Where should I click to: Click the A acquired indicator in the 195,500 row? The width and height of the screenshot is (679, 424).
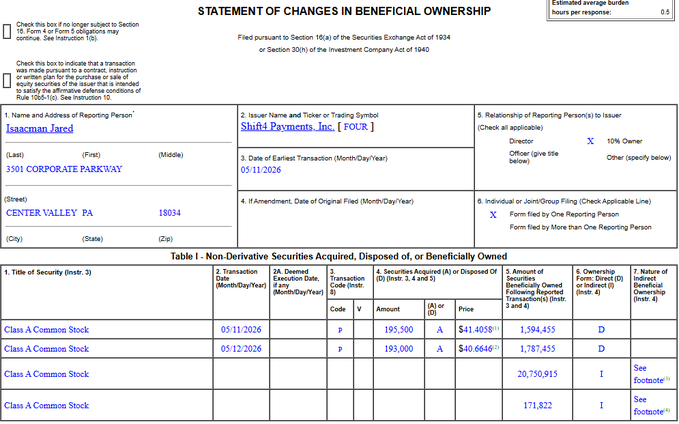[440, 330]
